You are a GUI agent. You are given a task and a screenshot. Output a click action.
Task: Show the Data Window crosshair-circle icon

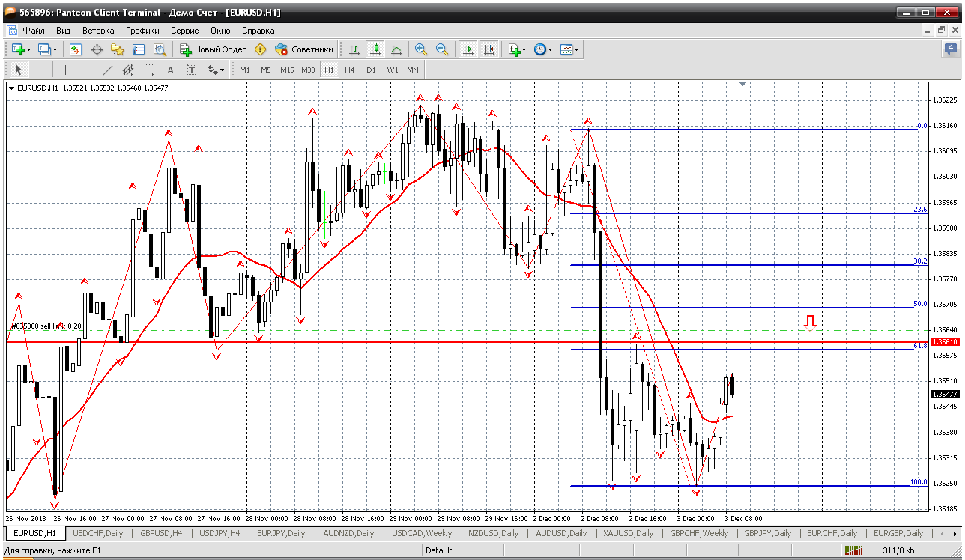97,49
